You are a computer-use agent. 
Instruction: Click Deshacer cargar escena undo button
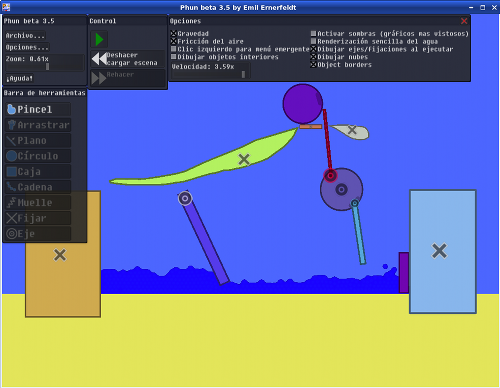pyautogui.click(x=128, y=59)
